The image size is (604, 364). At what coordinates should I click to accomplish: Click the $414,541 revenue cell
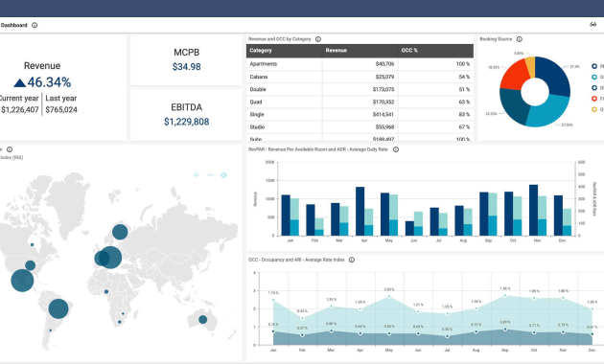tap(360, 115)
